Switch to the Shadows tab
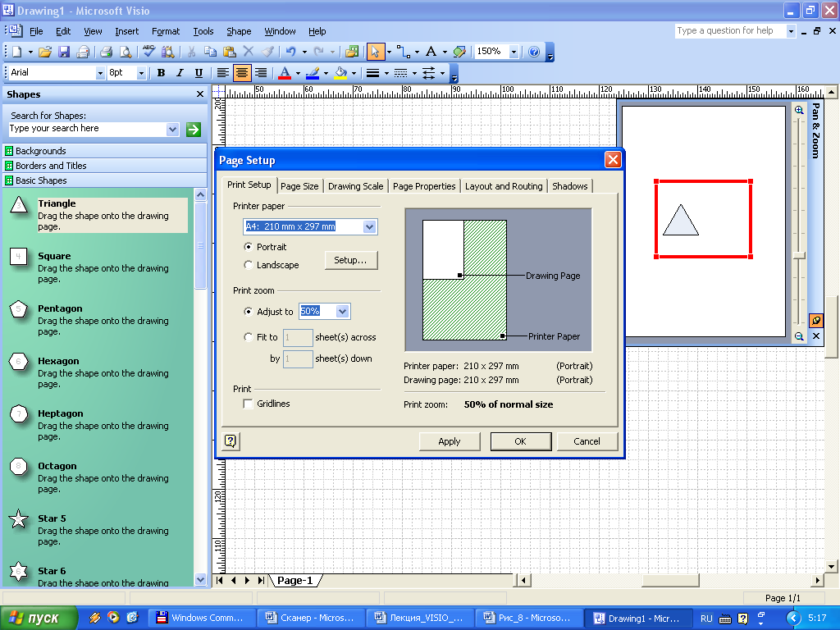The image size is (840, 630). pos(570,186)
